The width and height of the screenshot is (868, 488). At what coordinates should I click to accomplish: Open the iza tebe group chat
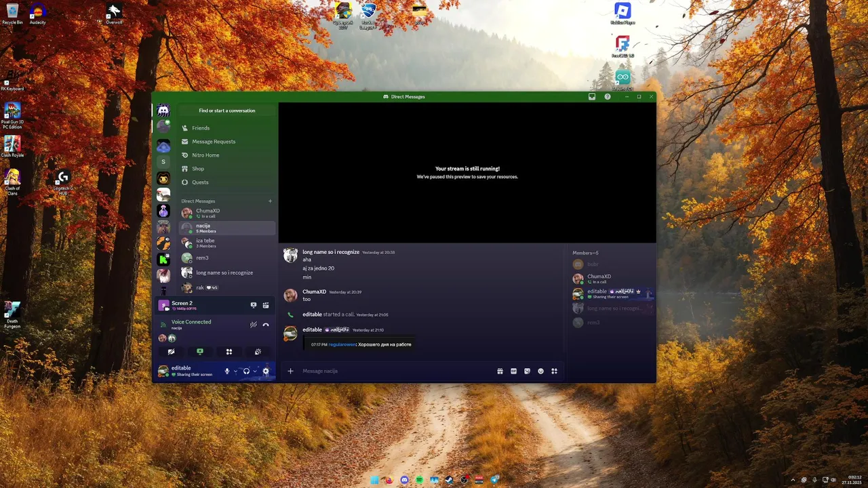[227, 243]
